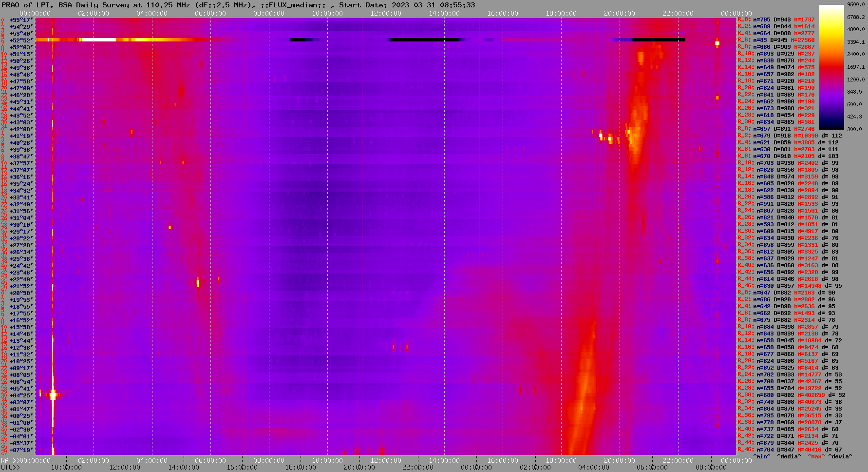Click the stats row with M=2777
868x472 pixels.
[776, 33]
